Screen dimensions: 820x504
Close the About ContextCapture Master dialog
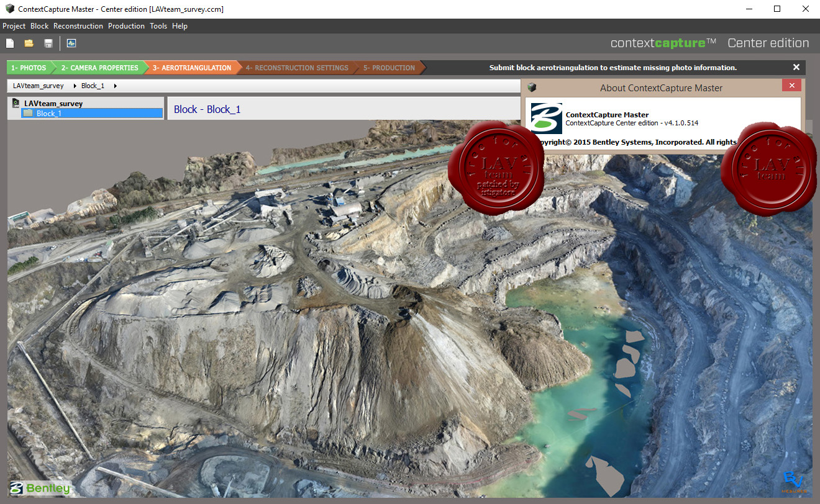tap(791, 86)
